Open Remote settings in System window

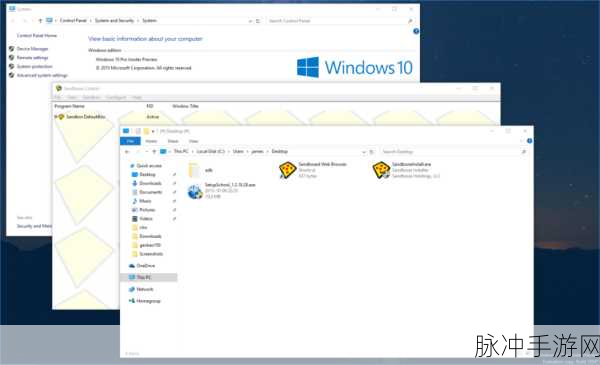(x=33, y=58)
